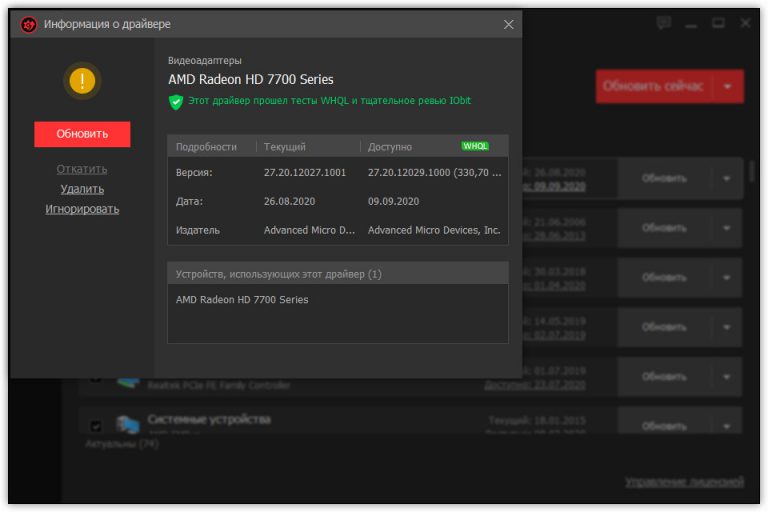Close the Информация о драйвере dialog
The height and width of the screenshot is (512, 768).
pyautogui.click(x=508, y=24)
